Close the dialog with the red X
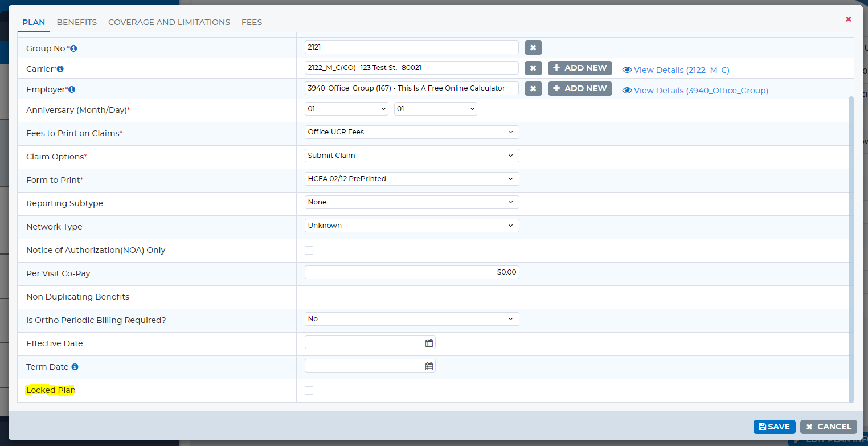The width and height of the screenshot is (868, 446). [x=849, y=19]
